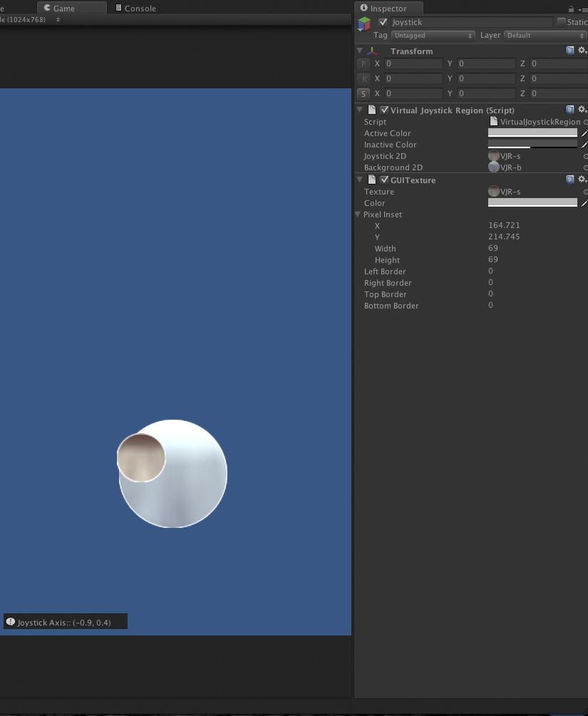
Task: Disable the Virtual Joystick Region script checkbox
Action: (384, 110)
